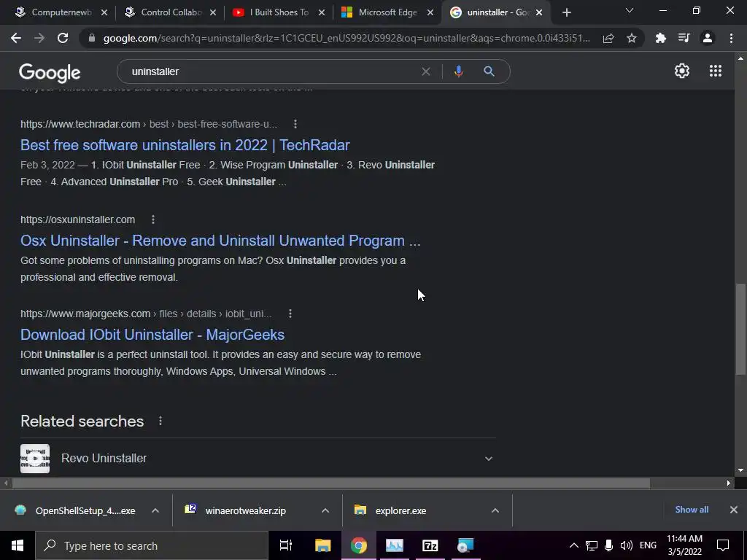Open Task View on taskbar
This screenshot has height=560, width=747.
285,545
